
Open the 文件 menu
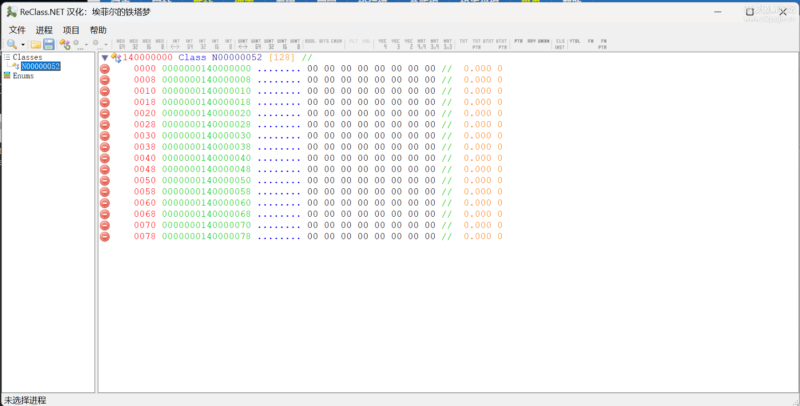[17, 30]
